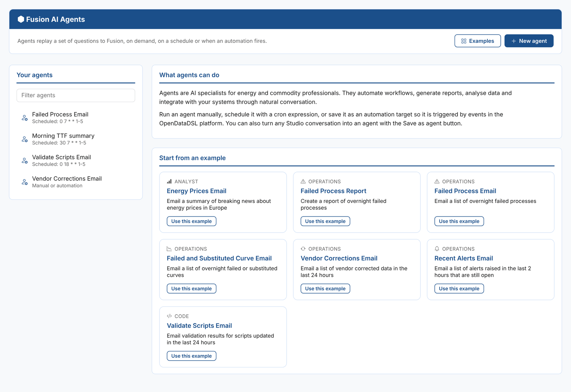Use this example for Failed and Substituted Curve Email
Image resolution: width=571 pixels, height=392 pixels.
pos(192,289)
